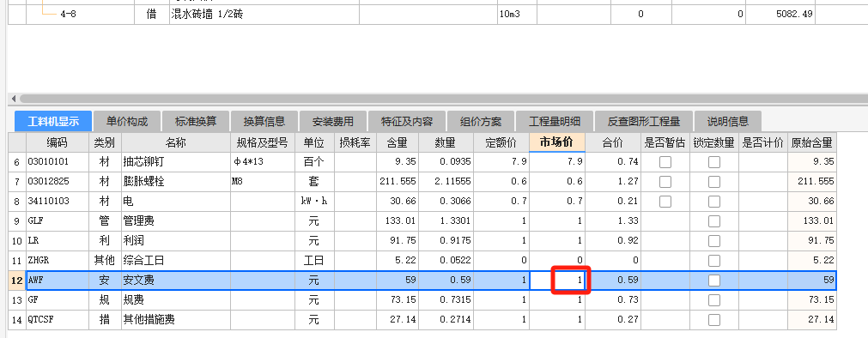Select the 工程量明细 tab
Screen dimensions: 868x338
pos(555,121)
